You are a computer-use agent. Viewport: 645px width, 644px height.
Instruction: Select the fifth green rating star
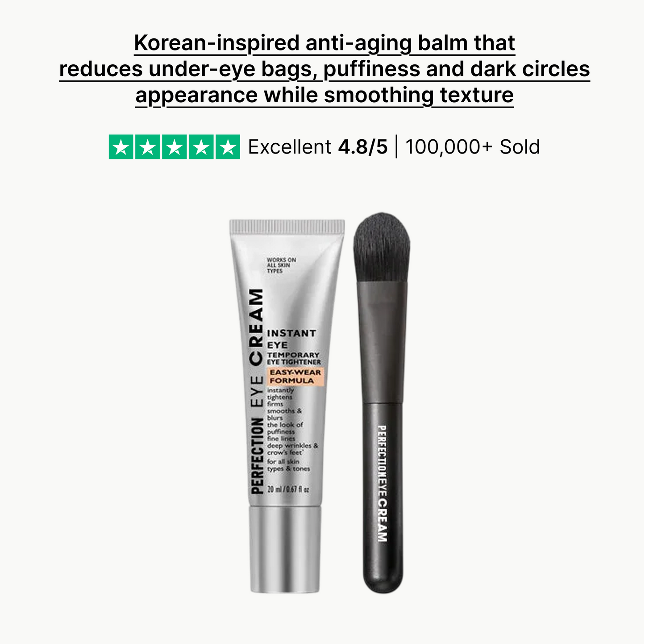point(228,147)
